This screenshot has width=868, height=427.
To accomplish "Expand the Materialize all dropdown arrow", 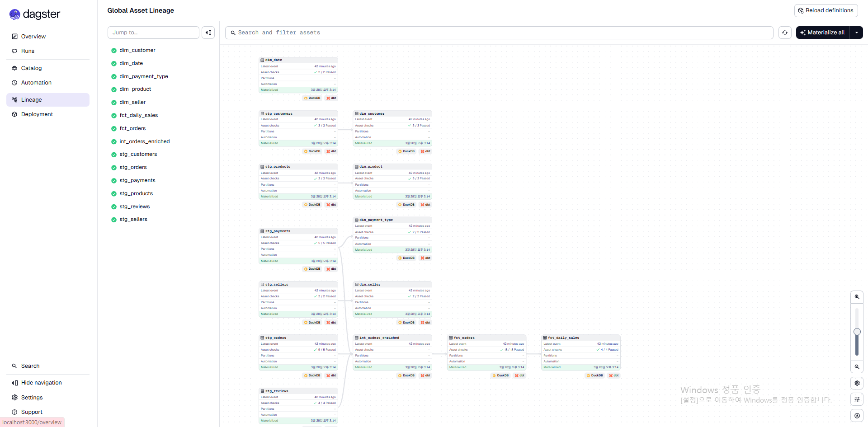I will pos(856,33).
